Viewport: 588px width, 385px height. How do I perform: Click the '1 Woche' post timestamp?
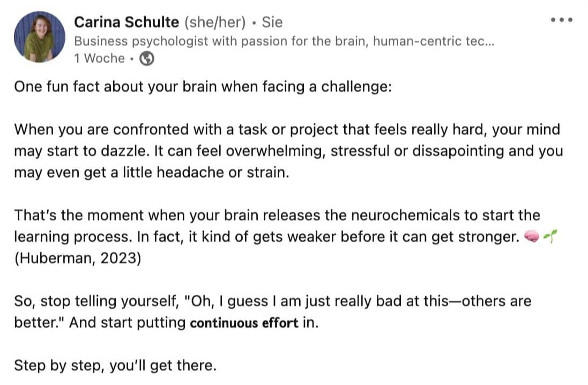click(x=99, y=58)
